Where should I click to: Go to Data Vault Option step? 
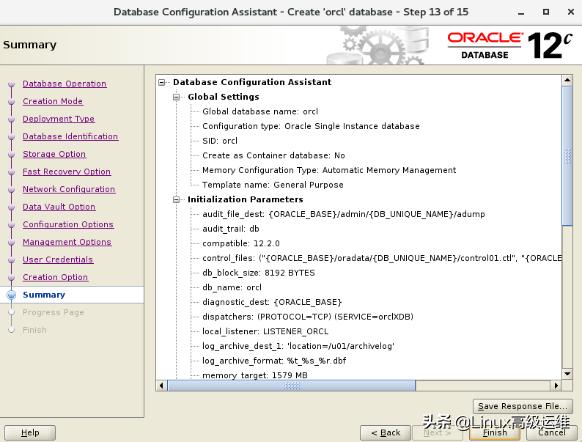(x=59, y=207)
